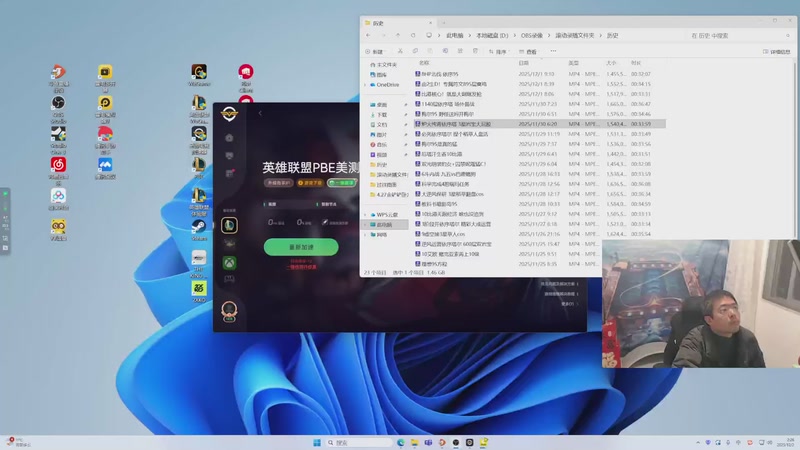The image size is (800, 450).
Task: Click the Up arrow in File Explorer
Action: pyautogui.click(x=398, y=35)
